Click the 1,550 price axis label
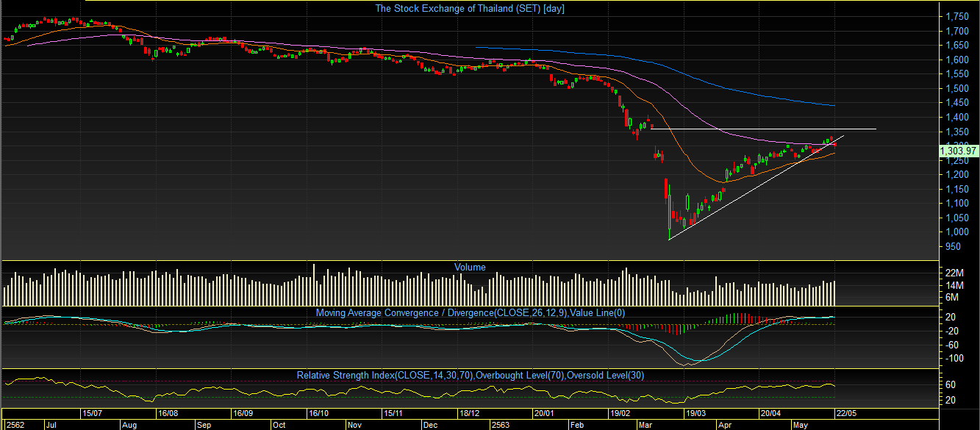Screen dimensions: 980x430 [x=956, y=74]
